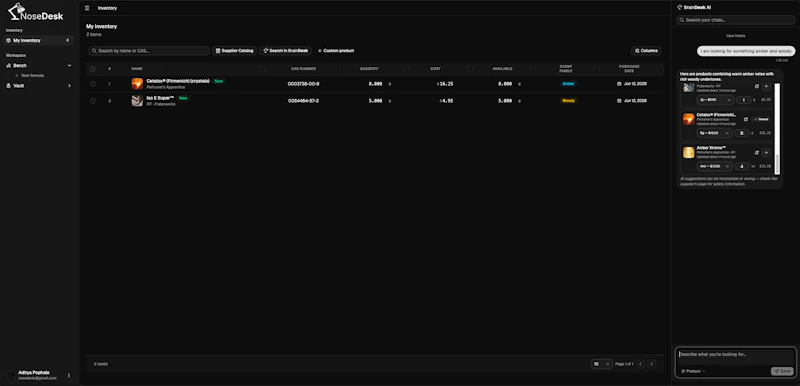Open external link for Amber Xtreme suggestion
The image size is (800, 386).
point(757,152)
